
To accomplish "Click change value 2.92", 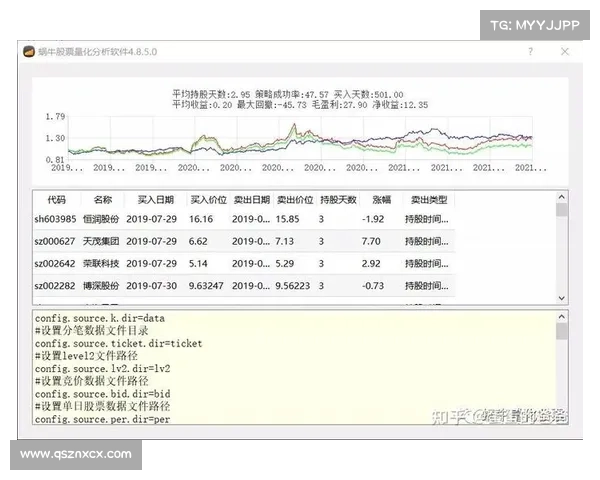I will coord(371,264).
